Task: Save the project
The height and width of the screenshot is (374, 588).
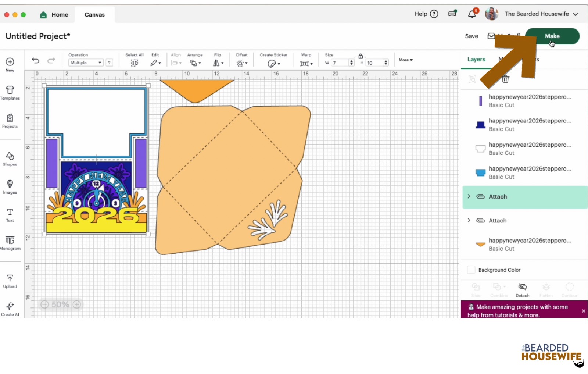Action: [x=471, y=36]
